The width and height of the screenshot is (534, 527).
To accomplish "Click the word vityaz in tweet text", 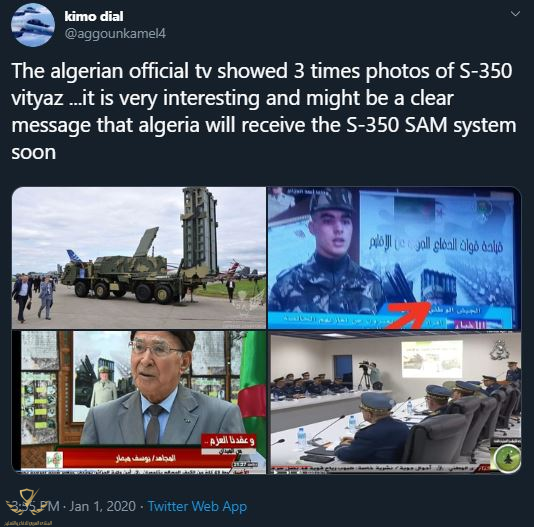I will [37, 98].
